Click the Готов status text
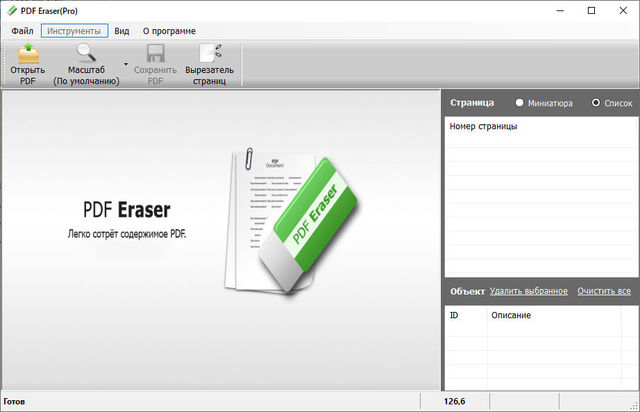The height and width of the screenshot is (412, 640). (x=14, y=401)
